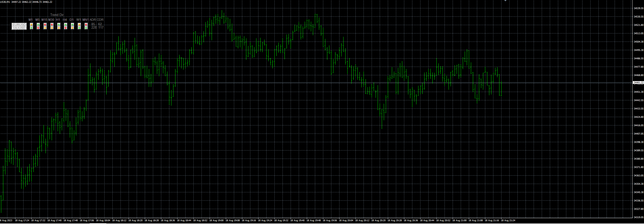Click the XAUUSD D1 sideways arrow icon
Image resolution: width=644 pixels, height=224 pixels.
click(72, 28)
